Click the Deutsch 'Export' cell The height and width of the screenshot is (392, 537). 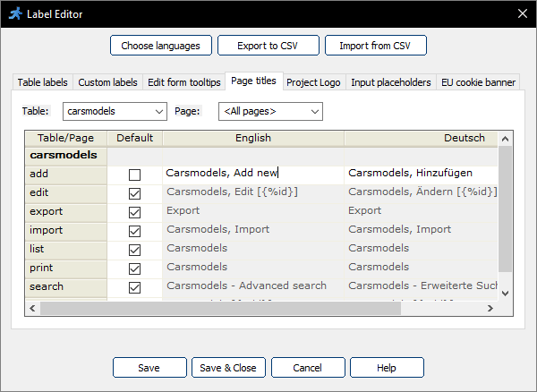421,213
